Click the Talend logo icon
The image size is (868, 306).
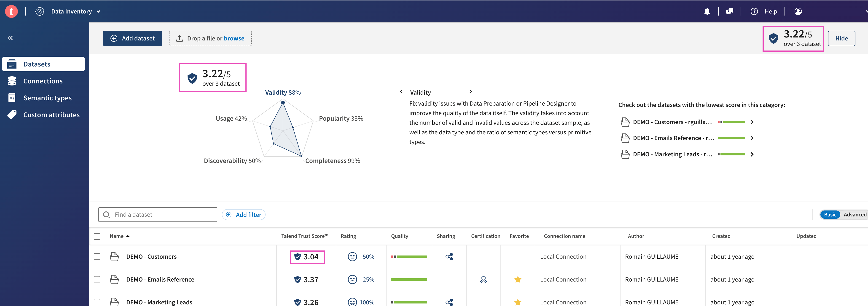(11, 11)
